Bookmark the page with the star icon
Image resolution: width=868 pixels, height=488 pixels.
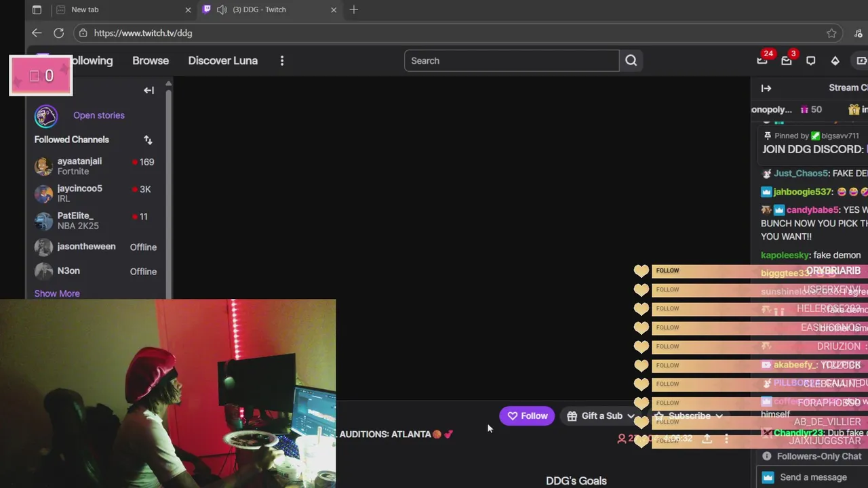(x=831, y=33)
